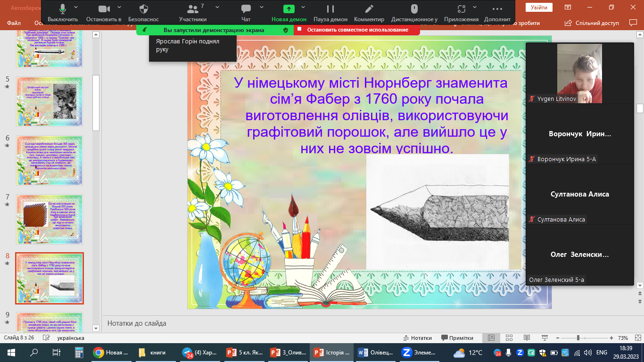This screenshot has height=362, width=644.
Task: Switch to Word Олівец document
Action: click(376, 353)
